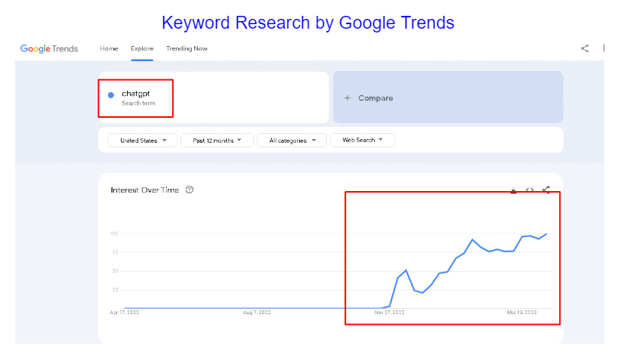Click the share icon in the top header
The width and height of the screenshot is (627, 364).
pos(585,49)
